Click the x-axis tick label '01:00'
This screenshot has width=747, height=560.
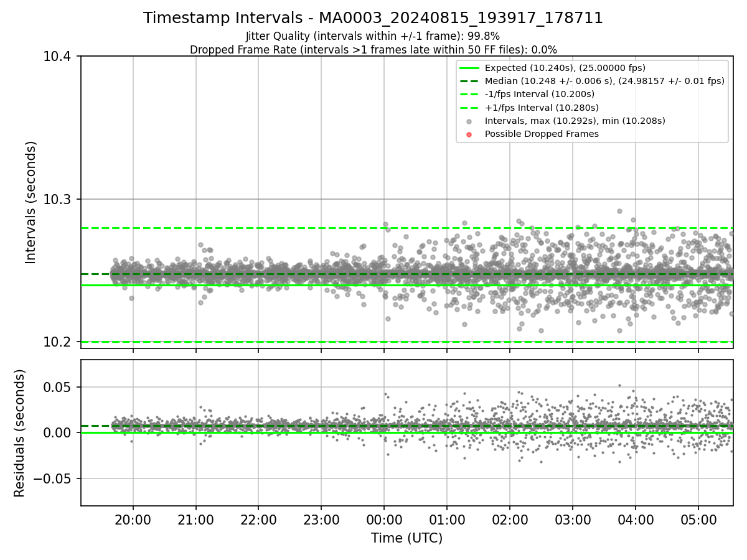tap(447, 520)
